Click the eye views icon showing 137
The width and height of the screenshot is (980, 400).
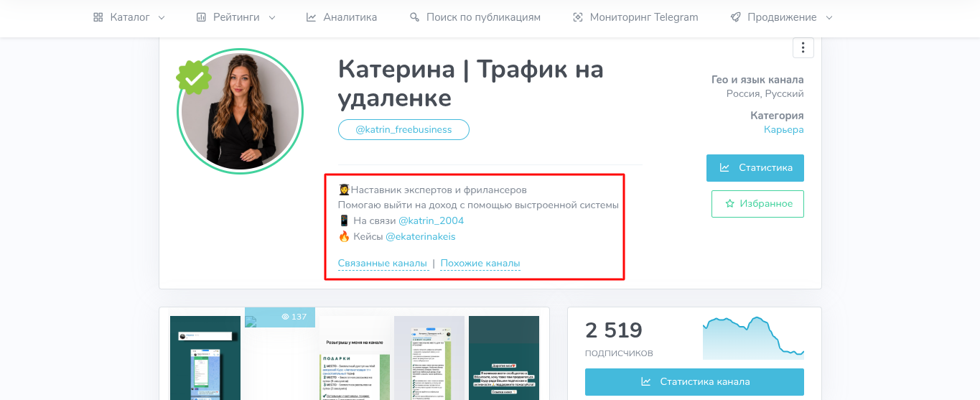tap(285, 317)
